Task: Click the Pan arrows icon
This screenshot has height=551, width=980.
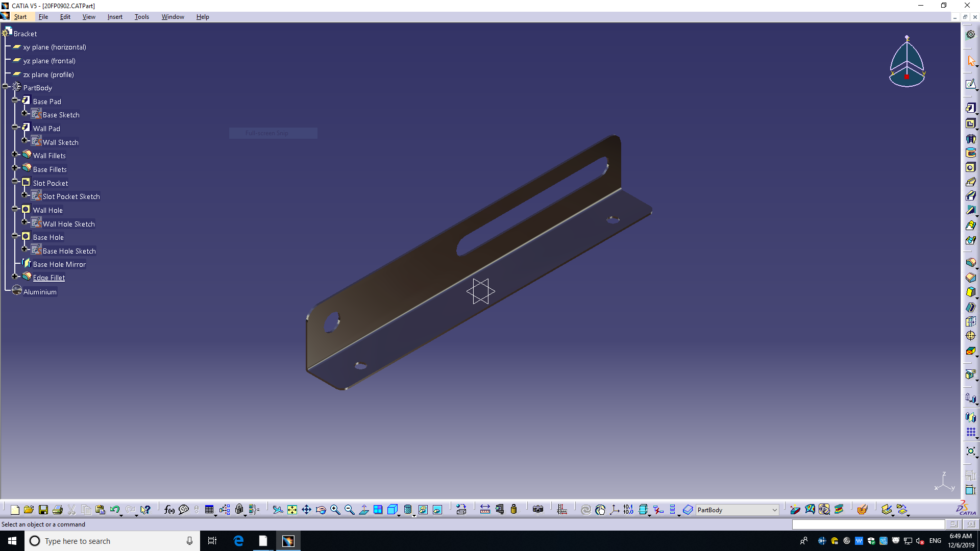Action: tap(306, 510)
